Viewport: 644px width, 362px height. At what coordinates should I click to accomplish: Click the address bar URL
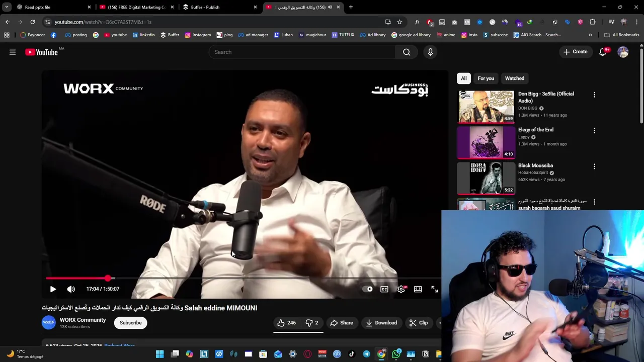103,22
